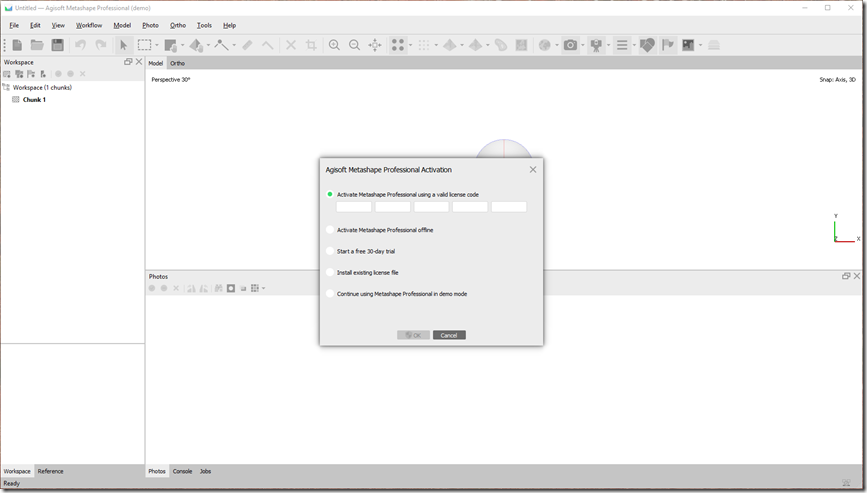The height and width of the screenshot is (493, 867).
Task: Switch to the Model view tab
Action: (x=156, y=64)
